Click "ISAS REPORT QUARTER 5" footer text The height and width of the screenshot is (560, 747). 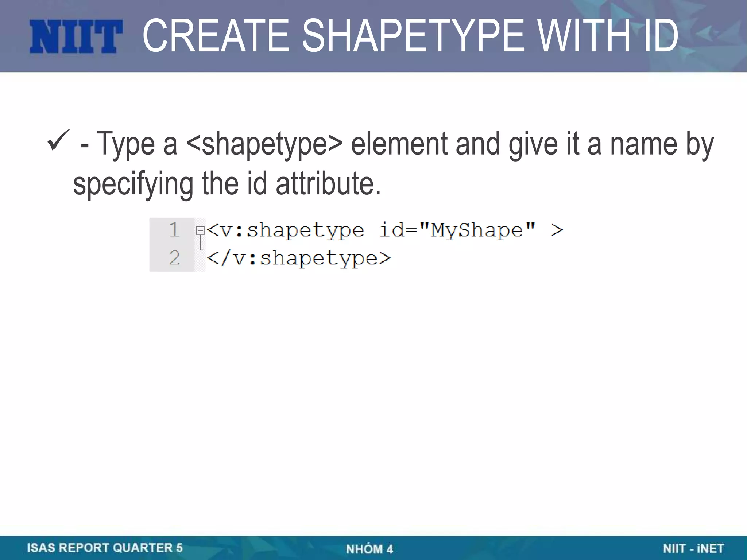[105, 548]
